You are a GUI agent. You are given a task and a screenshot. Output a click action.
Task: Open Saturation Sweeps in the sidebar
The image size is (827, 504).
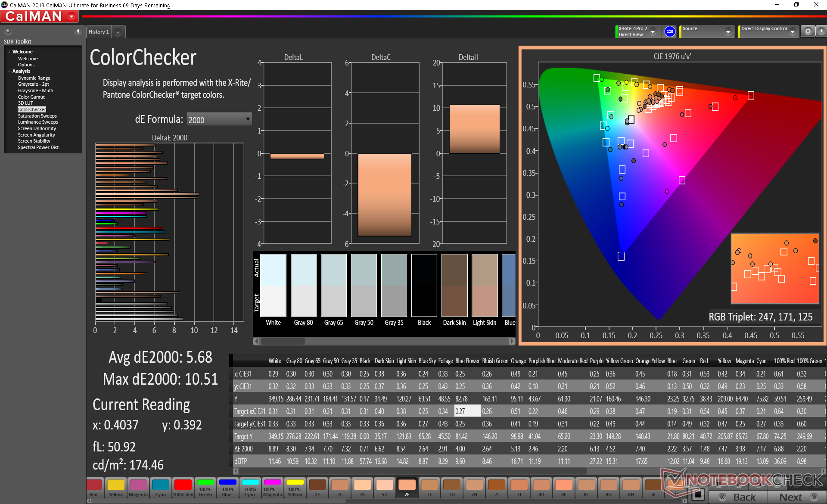click(x=37, y=116)
